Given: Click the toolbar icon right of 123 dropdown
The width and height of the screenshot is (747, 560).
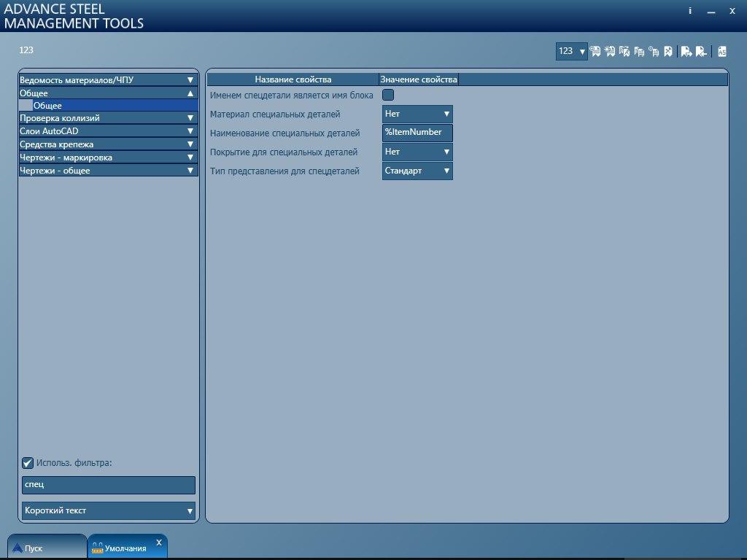Looking at the screenshot, I should (x=595, y=51).
